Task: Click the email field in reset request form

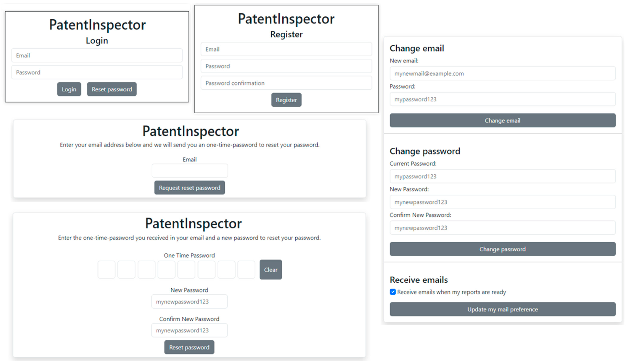Action: tap(190, 171)
